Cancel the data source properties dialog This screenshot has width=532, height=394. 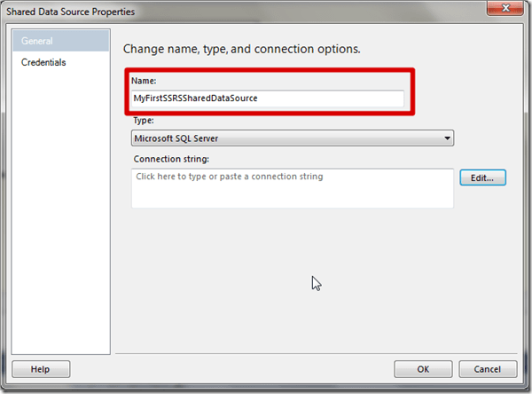point(487,368)
